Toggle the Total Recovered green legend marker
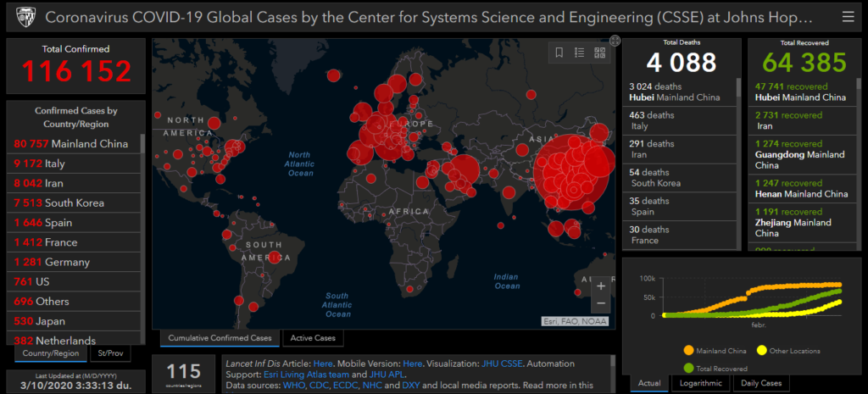This screenshot has height=394, width=868. point(688,368)
